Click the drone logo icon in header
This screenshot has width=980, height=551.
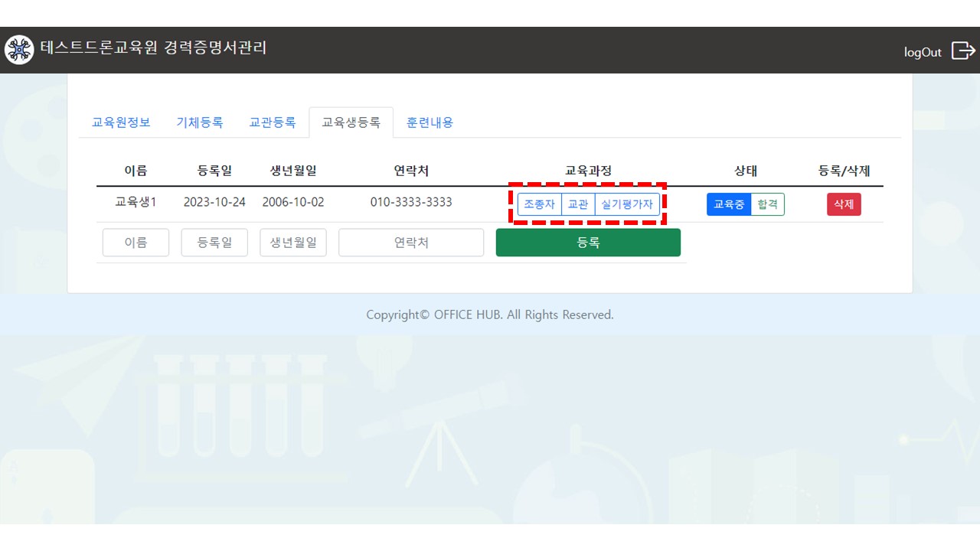pos(19,50)
